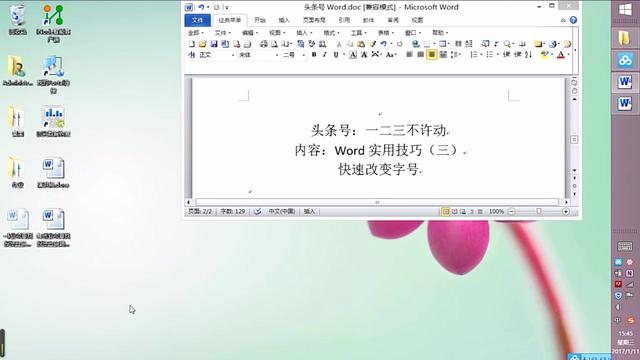Click the orange Sogou S tray icon
This screenshot has width=640, height=360.
click(x=631, y=320)
